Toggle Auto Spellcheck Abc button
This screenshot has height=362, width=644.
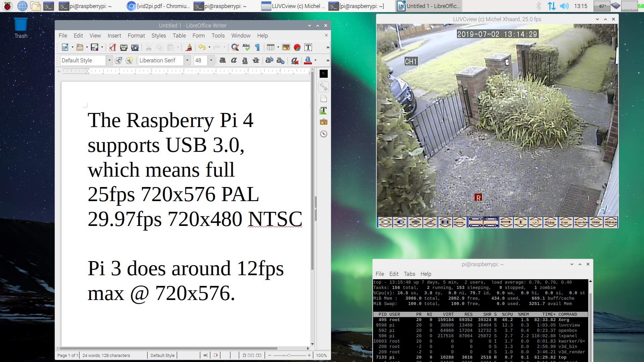(246, 48)
